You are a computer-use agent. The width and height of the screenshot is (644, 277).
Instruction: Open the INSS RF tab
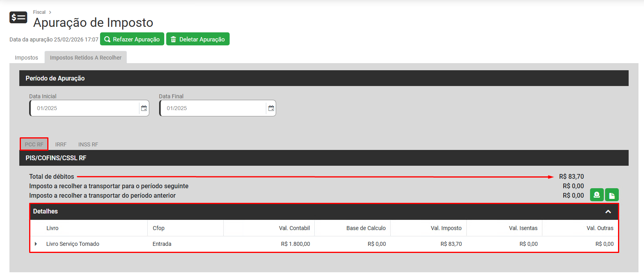(x=88, y=144)
